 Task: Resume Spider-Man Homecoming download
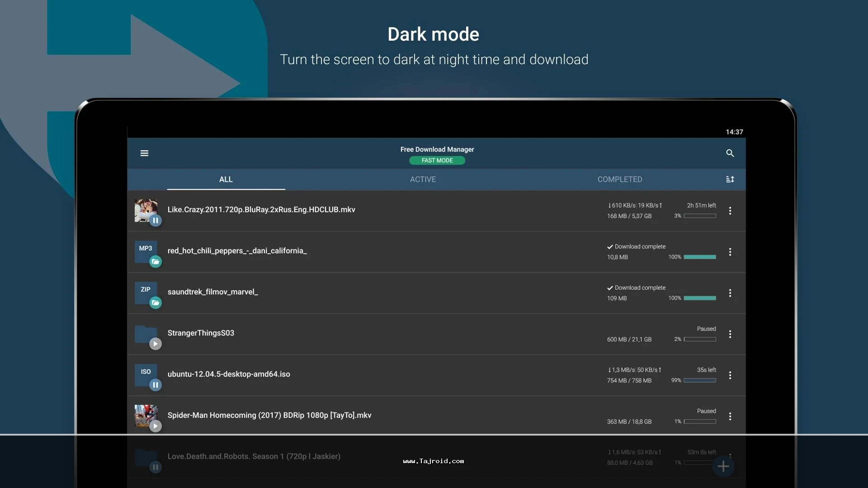pyautogui.click(x=155, y=426)
